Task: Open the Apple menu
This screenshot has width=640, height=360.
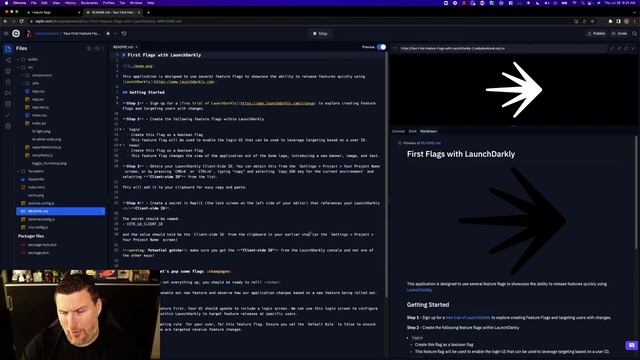Action: click(x=7, y=2)
